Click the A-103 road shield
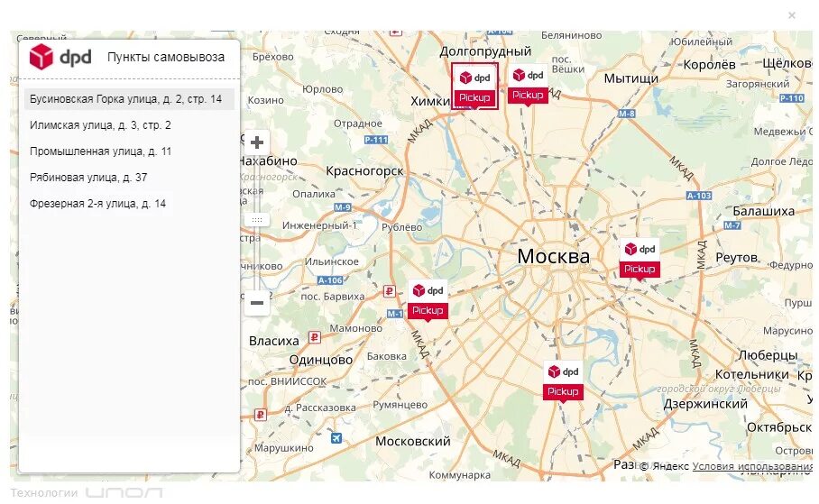 (x=699, y=196)
